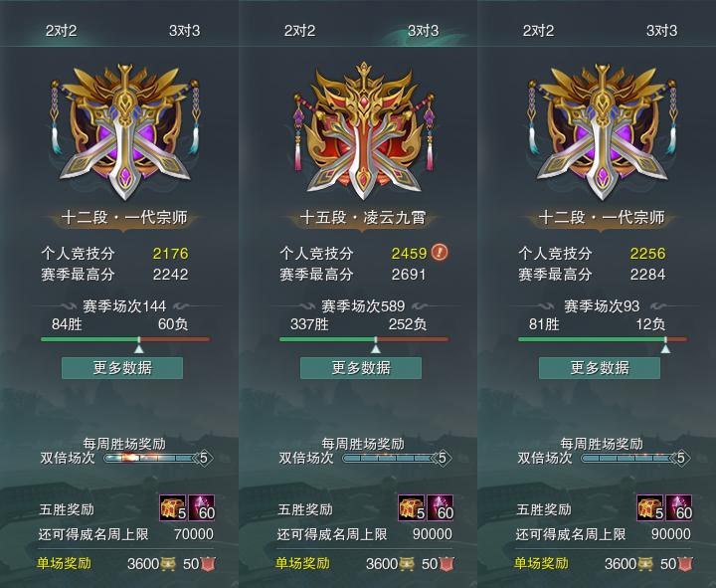Click the red-gold 十五段 rank emblem

coord(364,131)
